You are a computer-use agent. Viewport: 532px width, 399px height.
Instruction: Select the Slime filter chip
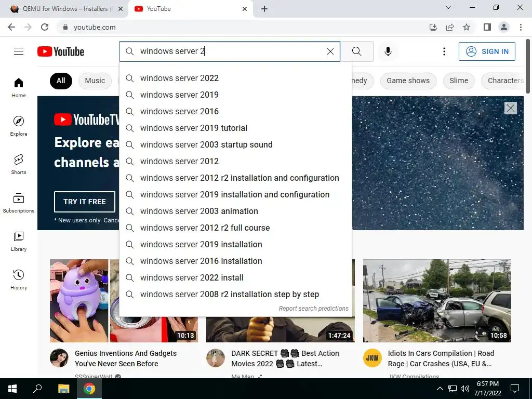click(459, 81)
